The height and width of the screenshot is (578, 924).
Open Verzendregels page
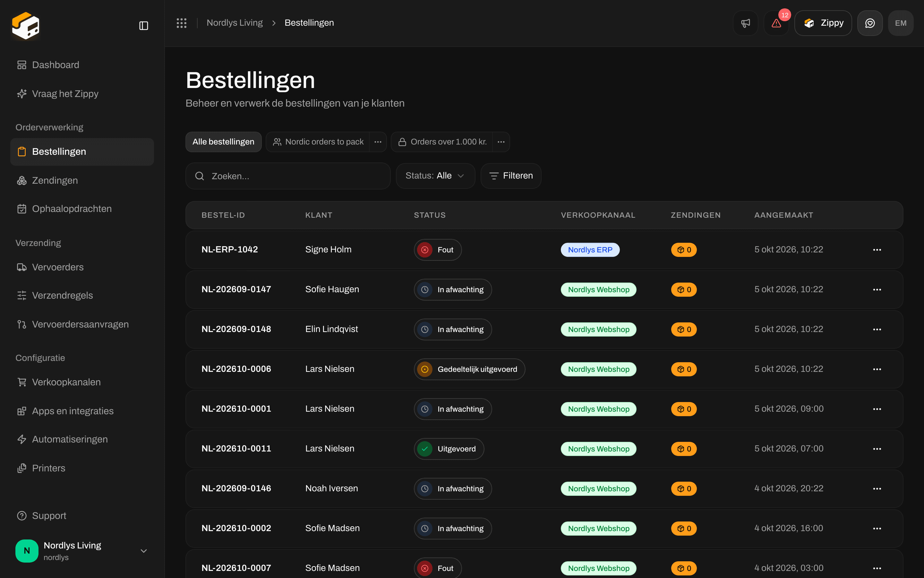tap(82, 295)
